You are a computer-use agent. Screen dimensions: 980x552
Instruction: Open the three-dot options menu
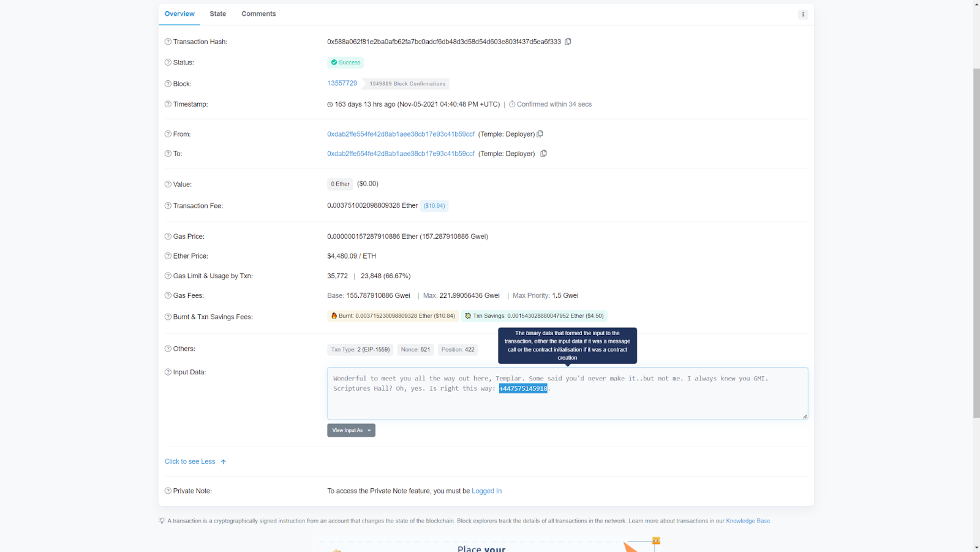803,14
